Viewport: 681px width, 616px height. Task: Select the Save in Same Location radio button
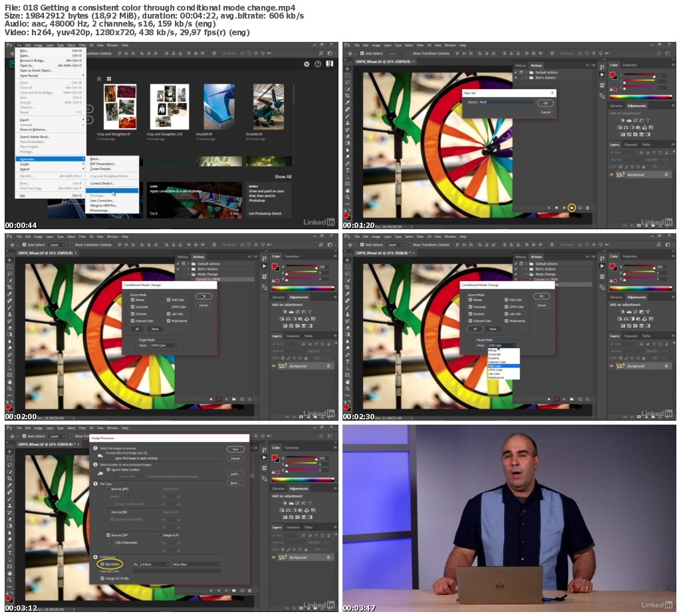click(108, 470)
